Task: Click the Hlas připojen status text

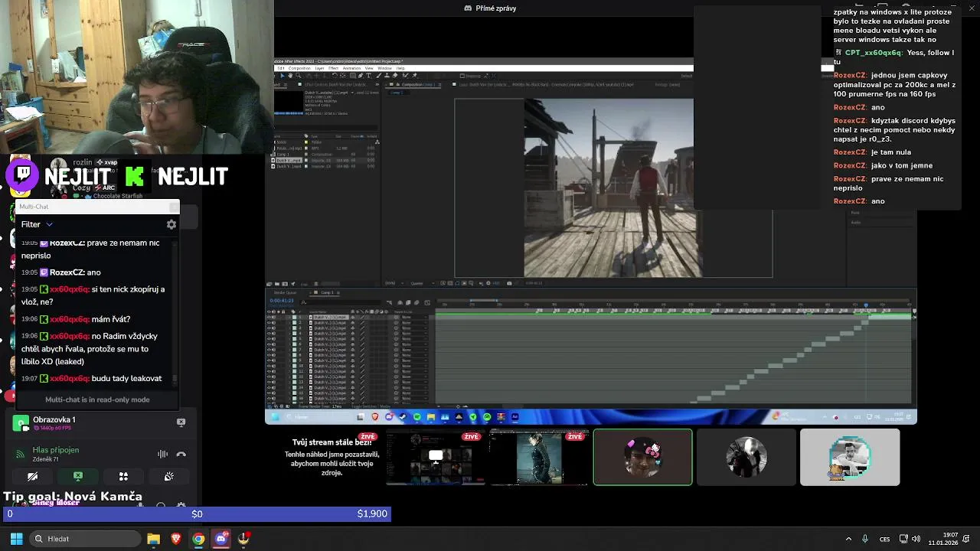Action: tap(55, 450)
